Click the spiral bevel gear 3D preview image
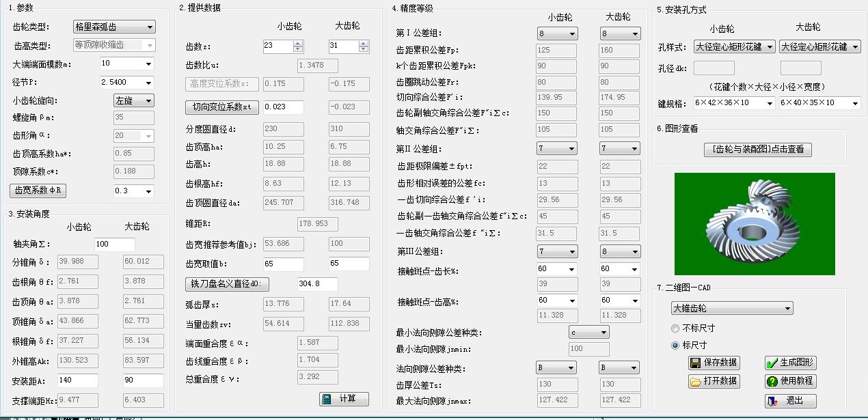Screen dimensions: 868x420 [755, 224]
